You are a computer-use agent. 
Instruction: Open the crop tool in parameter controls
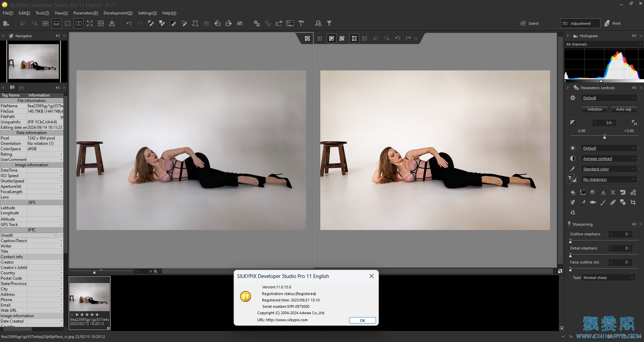(x=633, y=203)
